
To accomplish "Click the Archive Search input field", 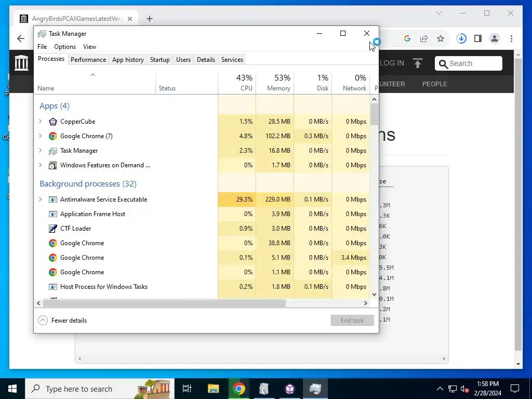I will click(x=468, y=63).
